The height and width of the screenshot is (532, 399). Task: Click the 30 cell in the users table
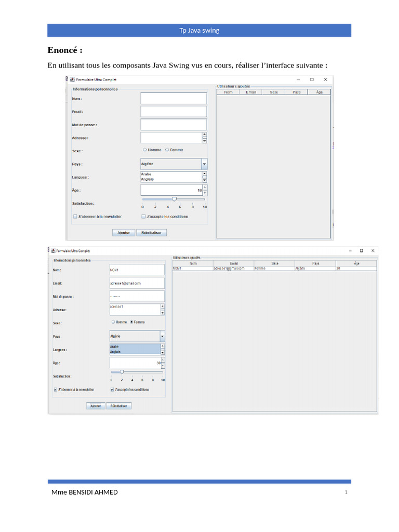click(x=356, y=269)
